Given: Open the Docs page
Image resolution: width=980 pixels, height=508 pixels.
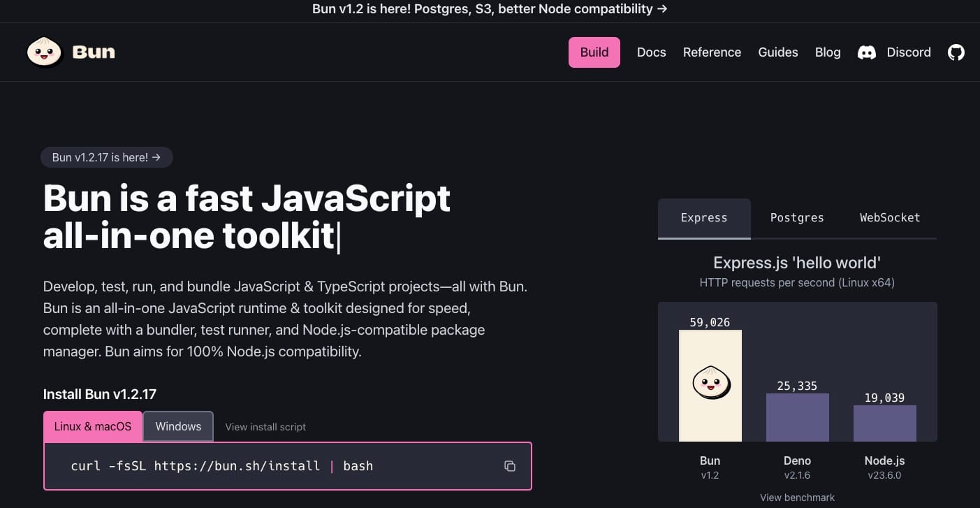Looking at the screenshot, I should point(651,52).
